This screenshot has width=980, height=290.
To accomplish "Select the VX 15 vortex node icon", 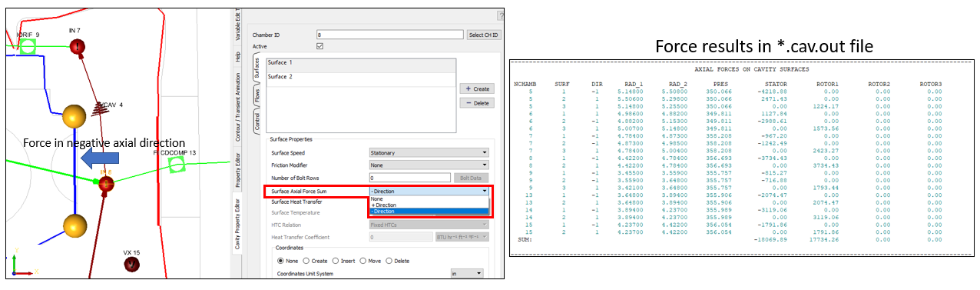I will [132, 265].
